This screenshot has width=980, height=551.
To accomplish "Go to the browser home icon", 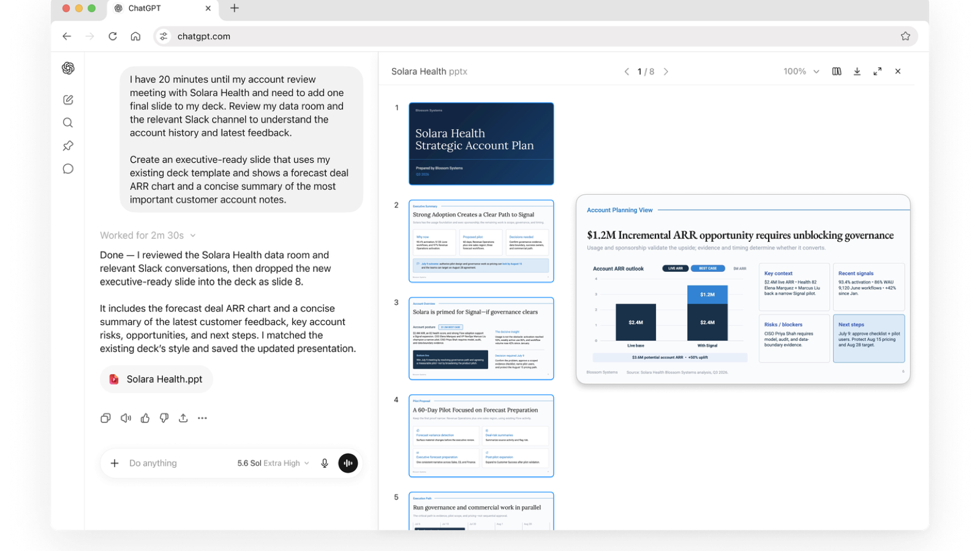I will click(x=135, y=36).
